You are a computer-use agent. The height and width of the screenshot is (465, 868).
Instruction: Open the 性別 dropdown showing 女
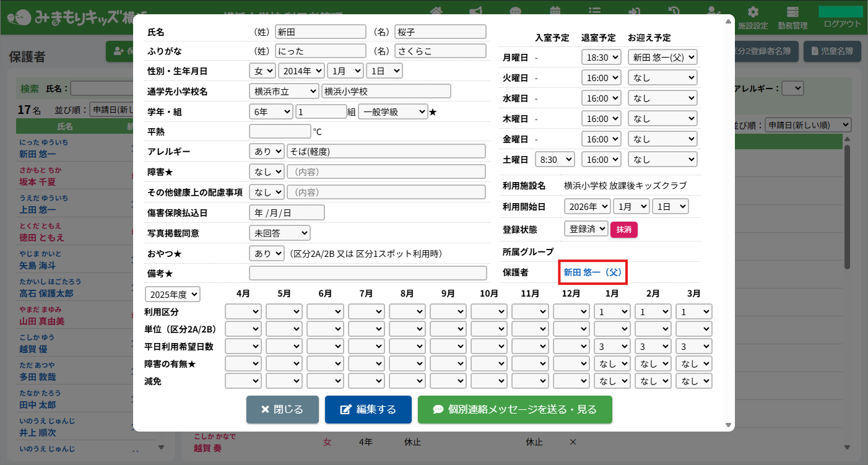262,71
